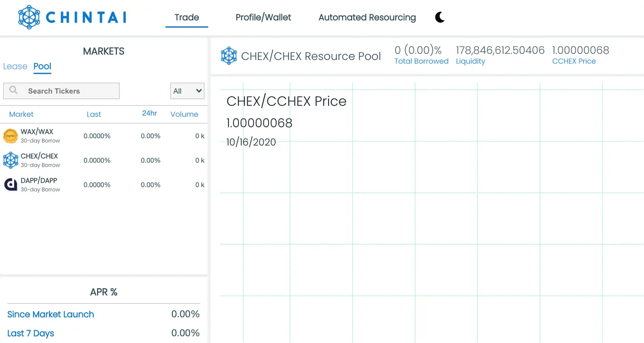644x343 pixels.
Task: Click the Liquidity label
Action: point(470,61)
